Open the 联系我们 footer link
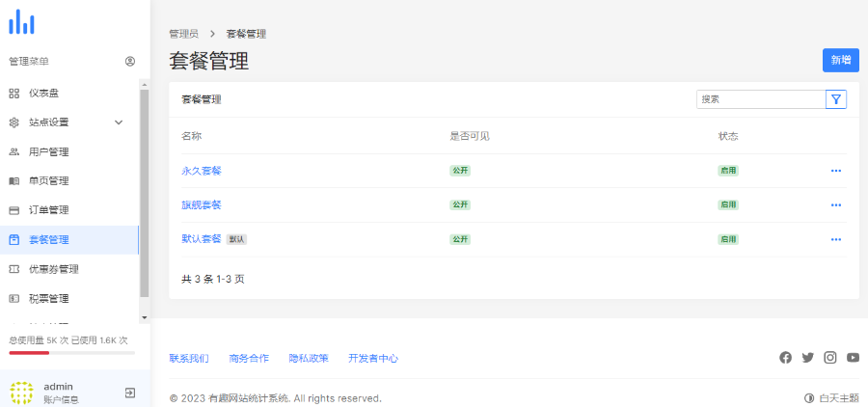The image size is (868, 407). pos(189,358)
